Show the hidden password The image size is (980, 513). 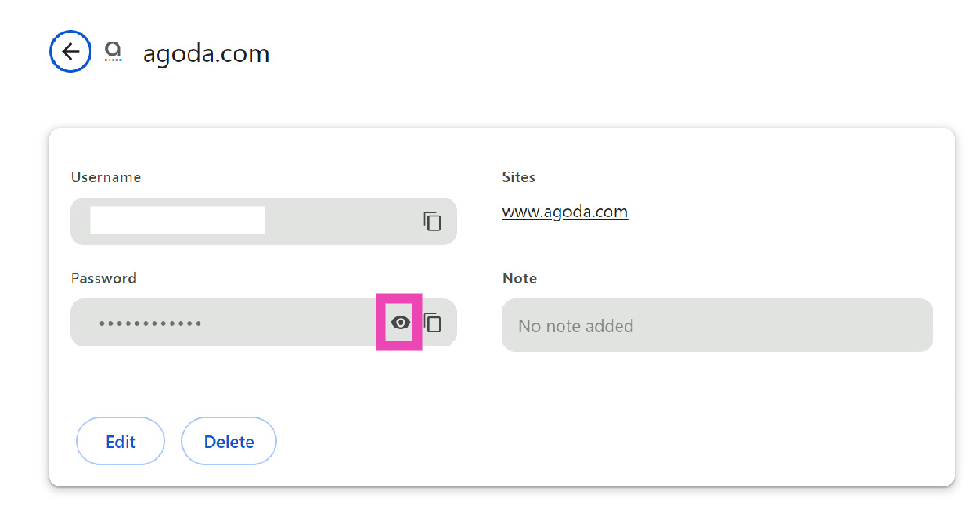399,323
